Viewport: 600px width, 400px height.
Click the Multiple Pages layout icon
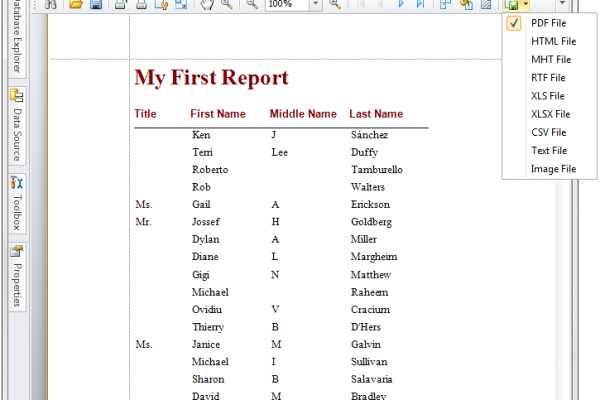click(x=445, y=4)
